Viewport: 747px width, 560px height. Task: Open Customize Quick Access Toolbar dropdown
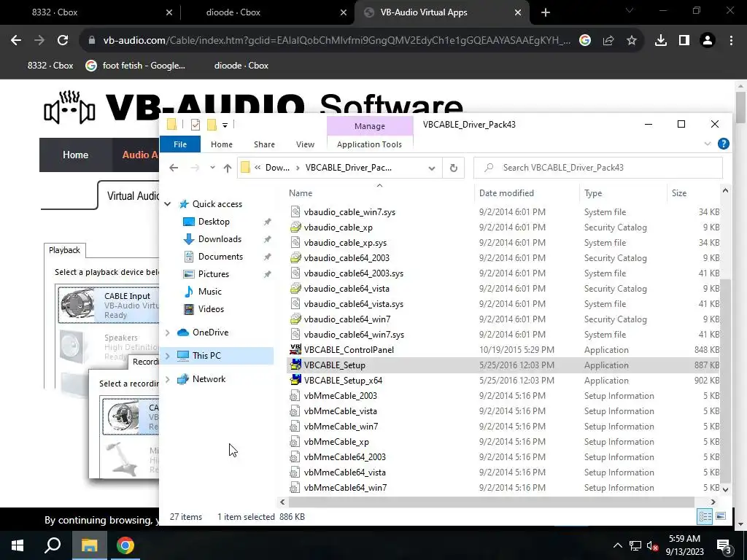(225, 125)
